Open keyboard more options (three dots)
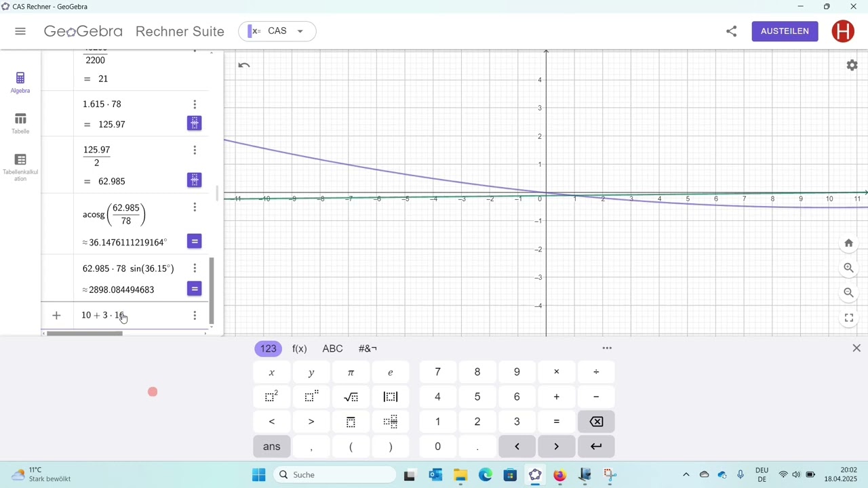The image size is (868, 488). (x=607, y=348)
